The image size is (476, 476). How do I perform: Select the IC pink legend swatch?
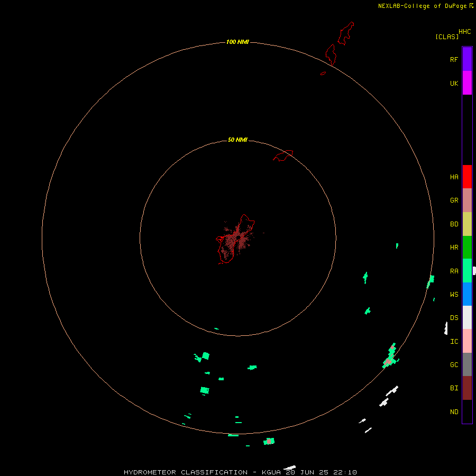point(467,341)
